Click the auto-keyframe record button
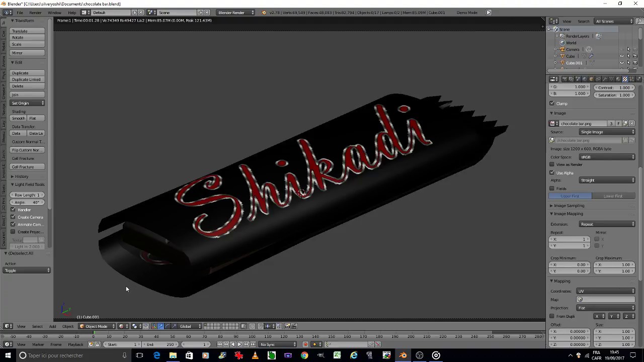Screen dimensions: 644x362 [305, 344]
